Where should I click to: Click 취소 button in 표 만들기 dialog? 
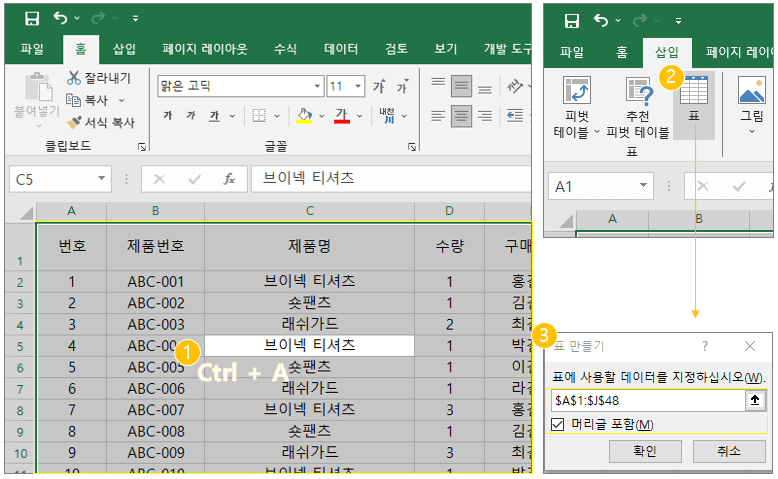[729, 451]
